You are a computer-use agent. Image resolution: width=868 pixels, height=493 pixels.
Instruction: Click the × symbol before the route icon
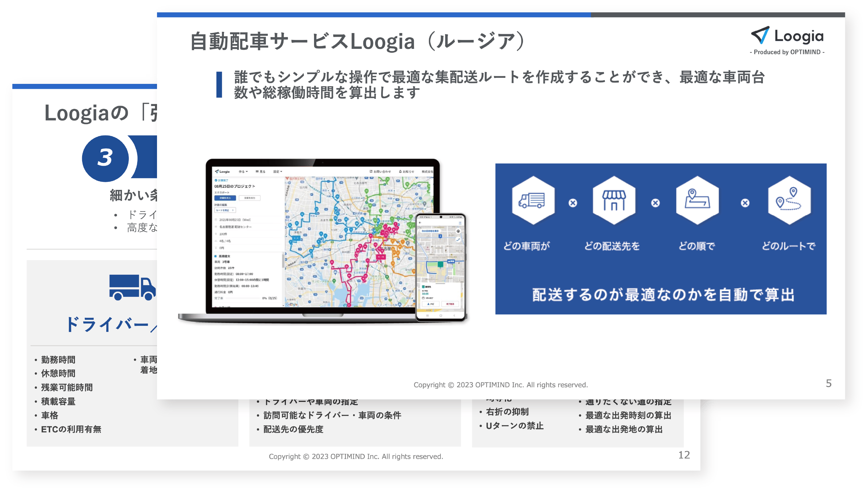[x=745, y=203]
